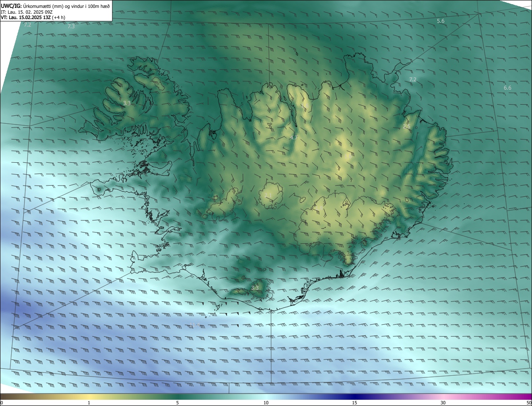This screenshot has width=532, height=406.
Task: Click the 10 tick label on the color scale
Action: point(266,403)
